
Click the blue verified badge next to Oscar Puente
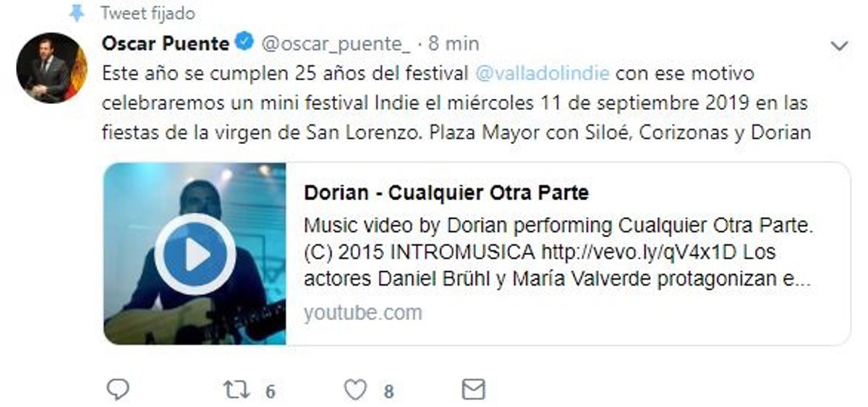(244, 43)
